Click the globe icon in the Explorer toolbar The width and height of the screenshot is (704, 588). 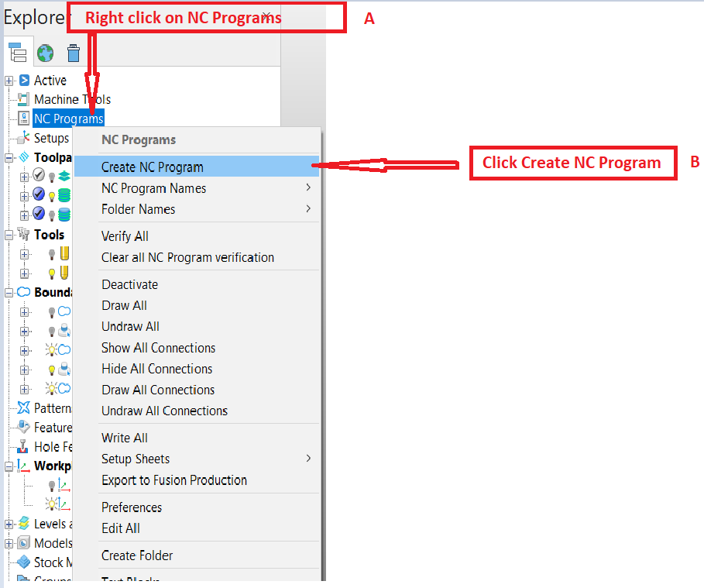click(x=45, y=53)
